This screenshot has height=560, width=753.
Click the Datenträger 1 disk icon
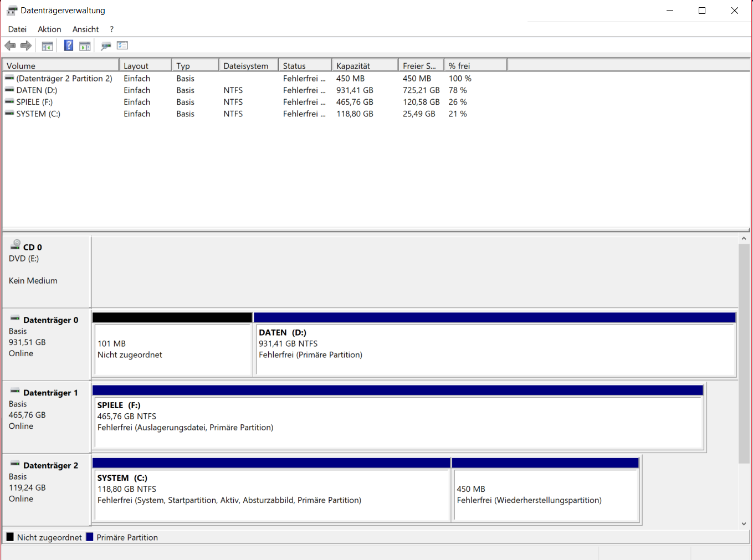(x=15, y=391)
